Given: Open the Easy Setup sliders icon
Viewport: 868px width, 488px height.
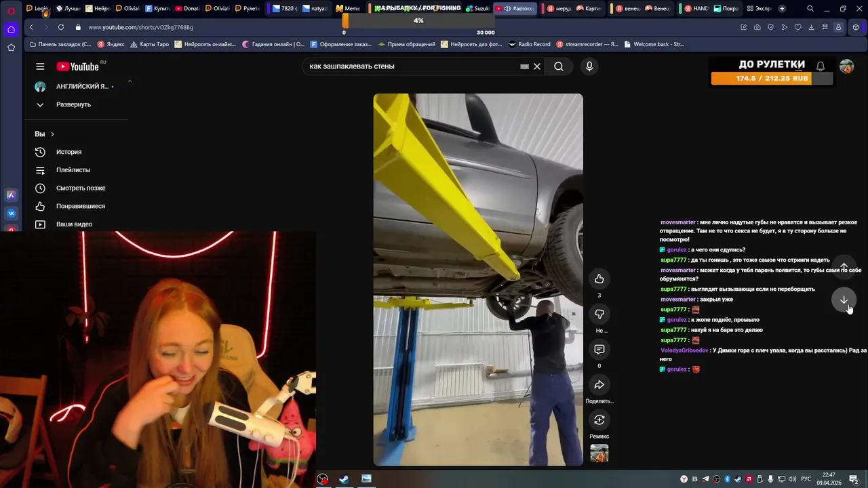Looking at the screenshot, I should [x=825, y=27].
